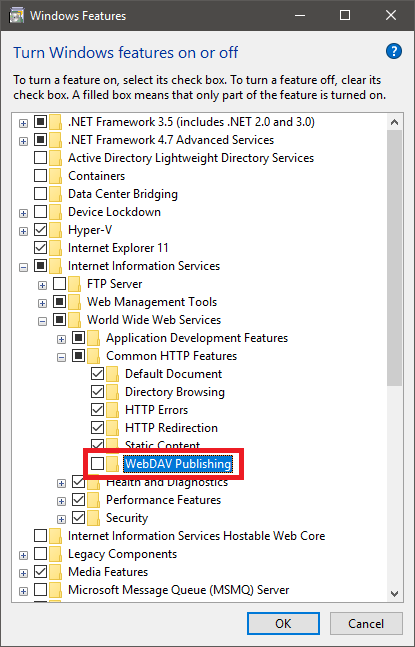Click the blue help question mark icon

pos(394,52)
